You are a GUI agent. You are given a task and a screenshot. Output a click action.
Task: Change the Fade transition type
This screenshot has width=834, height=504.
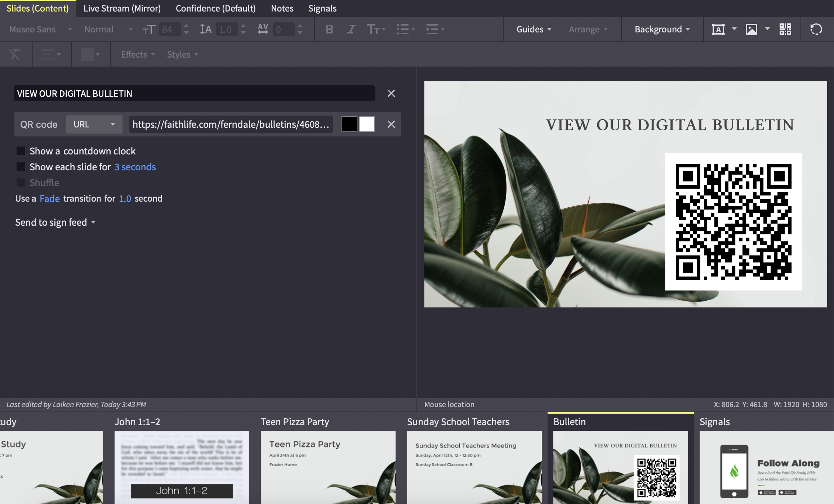(x=50, y=198)
